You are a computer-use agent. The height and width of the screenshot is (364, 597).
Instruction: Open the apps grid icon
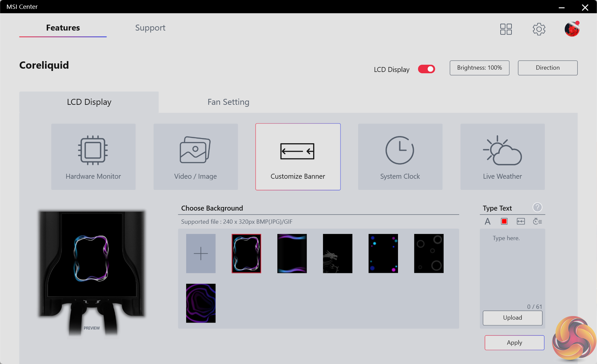coord(506,29)
